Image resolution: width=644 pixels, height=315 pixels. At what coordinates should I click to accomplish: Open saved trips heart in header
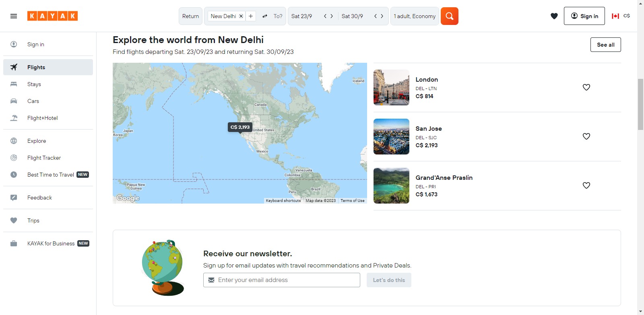tap(554, 16)
